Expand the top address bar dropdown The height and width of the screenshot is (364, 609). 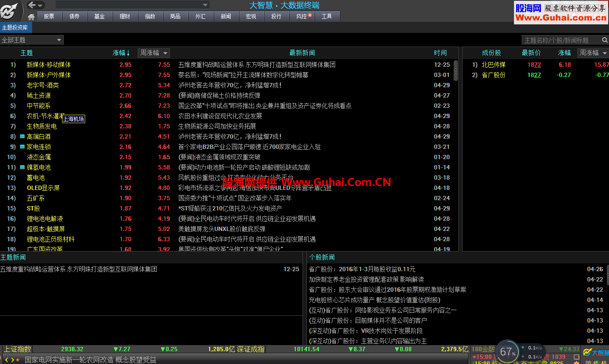click(205, 5)
